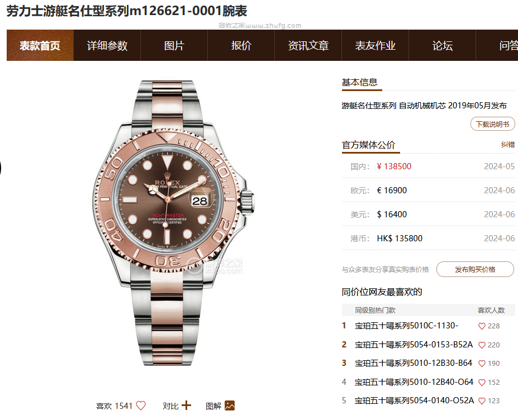Open the 图解 picture icon
Screen dimensions: 518x420
230,405
